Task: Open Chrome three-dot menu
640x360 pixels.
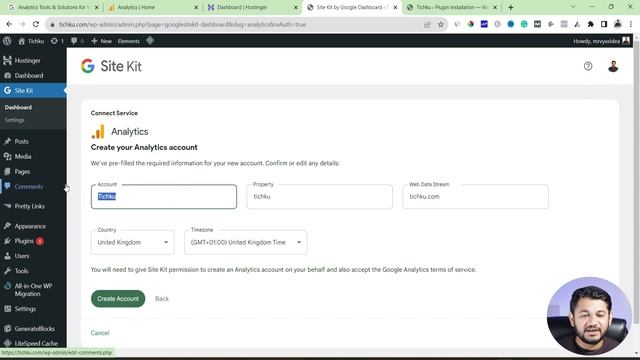Action: pyautogui.click(x=631, y=24)
